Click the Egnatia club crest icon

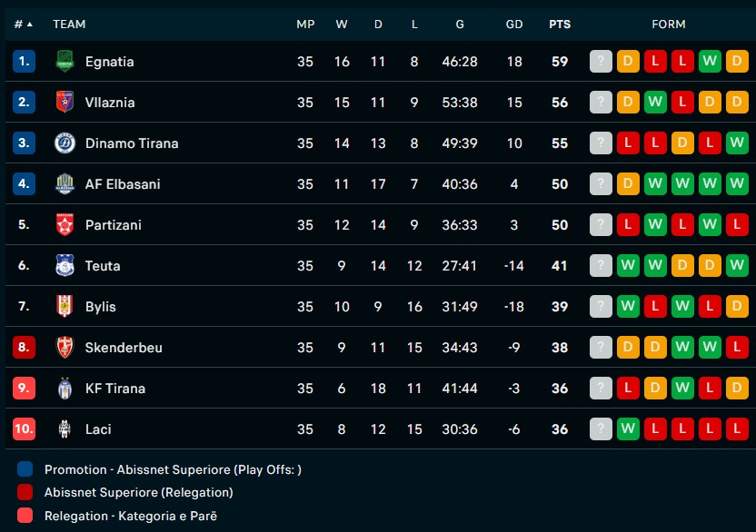point(64,62)
